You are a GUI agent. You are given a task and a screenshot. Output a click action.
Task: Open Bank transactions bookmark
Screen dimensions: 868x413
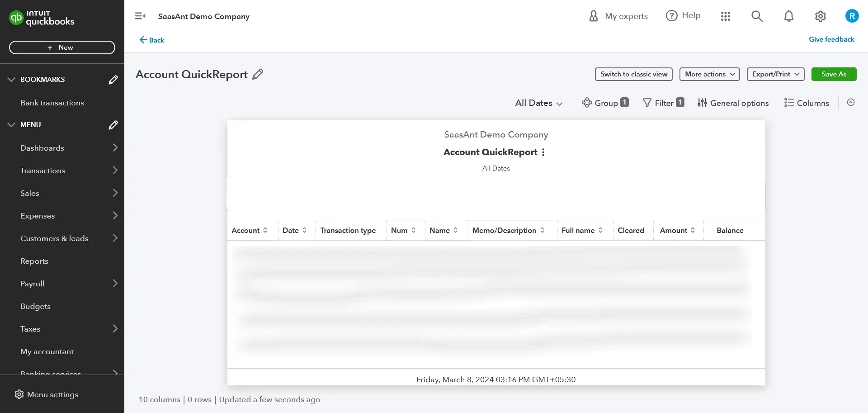52,103
